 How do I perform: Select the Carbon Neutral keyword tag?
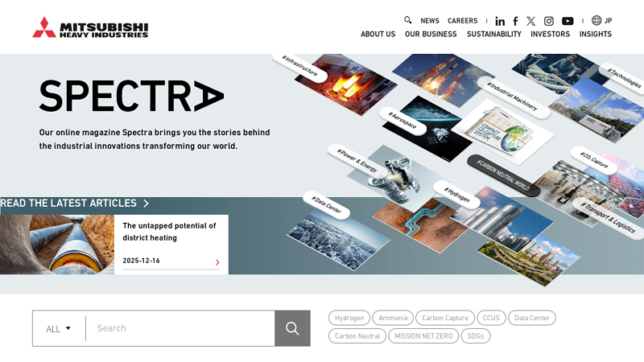[x=357, y=335]
